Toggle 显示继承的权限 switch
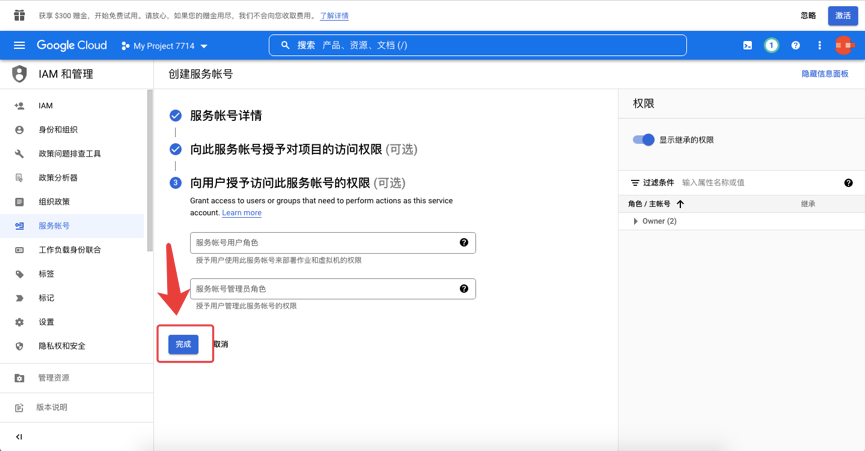This screenshot has width=865, height=451. [643, 139]
